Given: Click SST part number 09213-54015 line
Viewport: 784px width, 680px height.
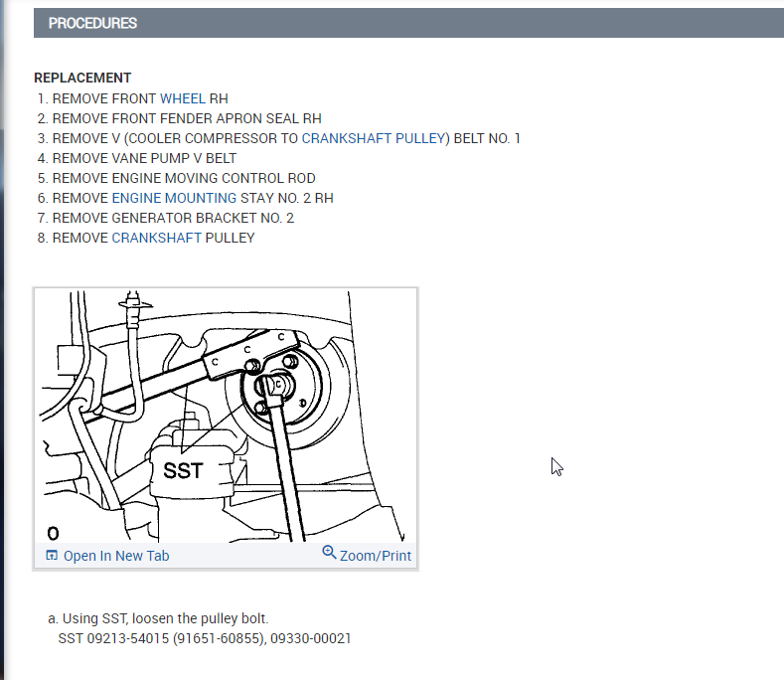Looking at the screenshot, I should click(205, 639).
